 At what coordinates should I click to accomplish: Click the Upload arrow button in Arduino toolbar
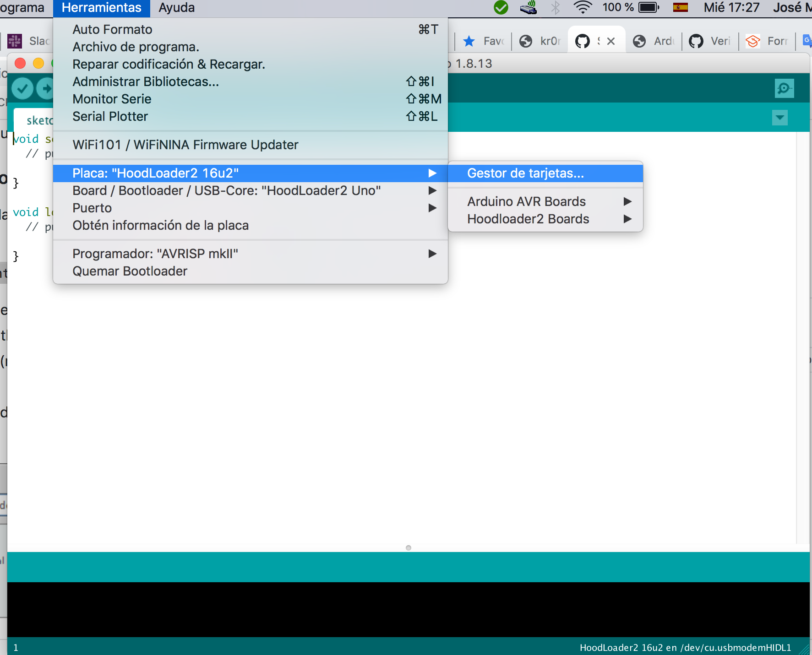tap(45, 88)
